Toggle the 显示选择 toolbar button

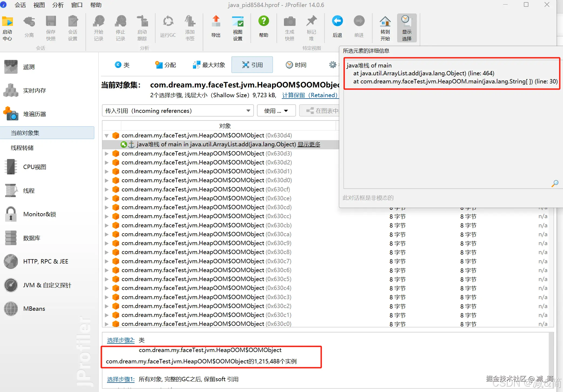(407, 28)
